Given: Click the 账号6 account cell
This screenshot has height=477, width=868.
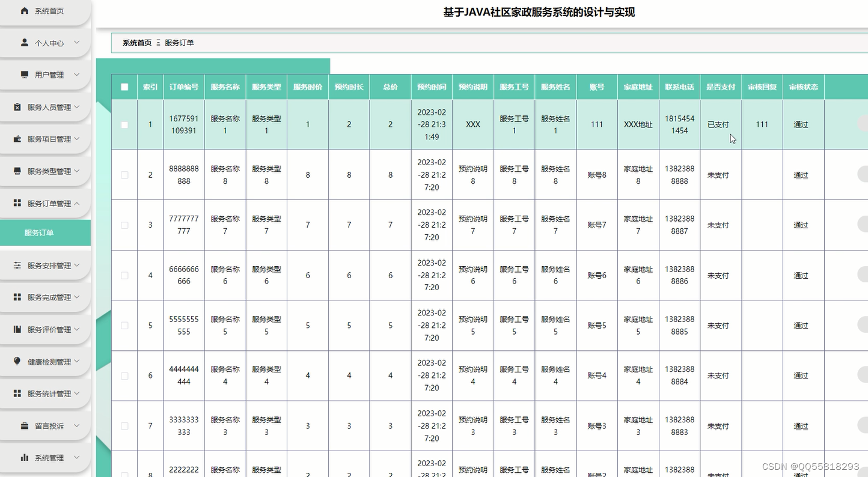Looking at the screenshot, I should coord(597,276).
